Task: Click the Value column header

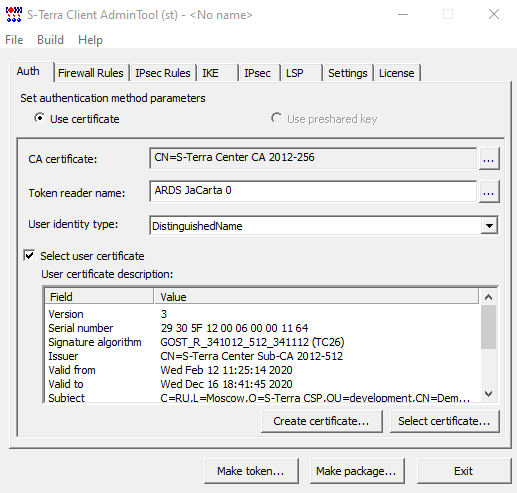Action: pos(316,296)
